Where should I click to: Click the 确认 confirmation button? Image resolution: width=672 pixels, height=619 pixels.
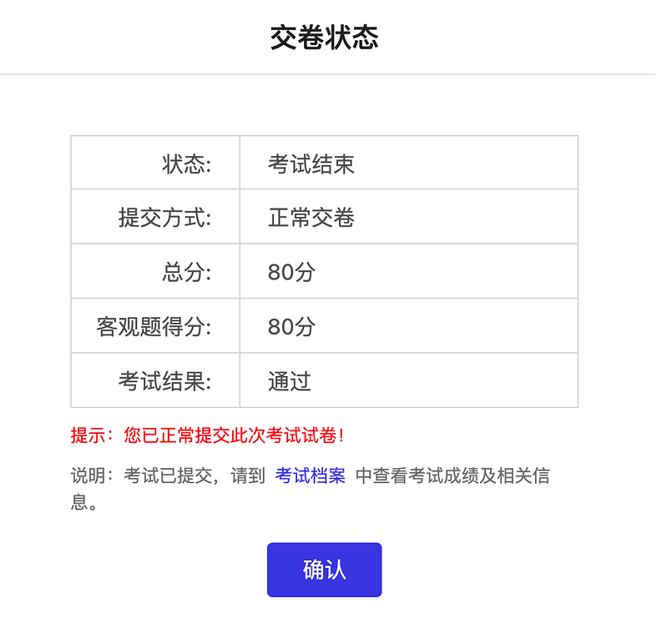point(324,569)
